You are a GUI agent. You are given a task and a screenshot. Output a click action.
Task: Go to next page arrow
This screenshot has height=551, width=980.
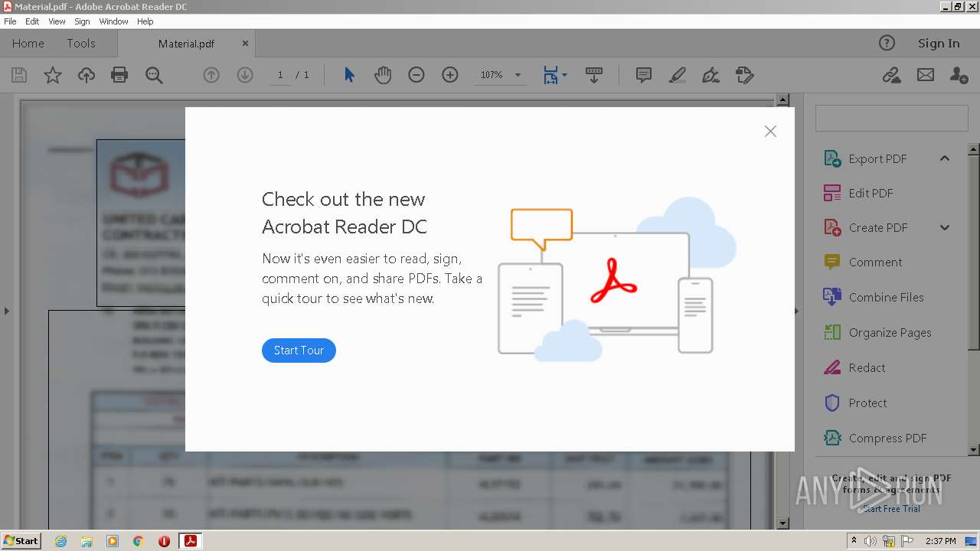pyautogui.click(x=245, y=75)
